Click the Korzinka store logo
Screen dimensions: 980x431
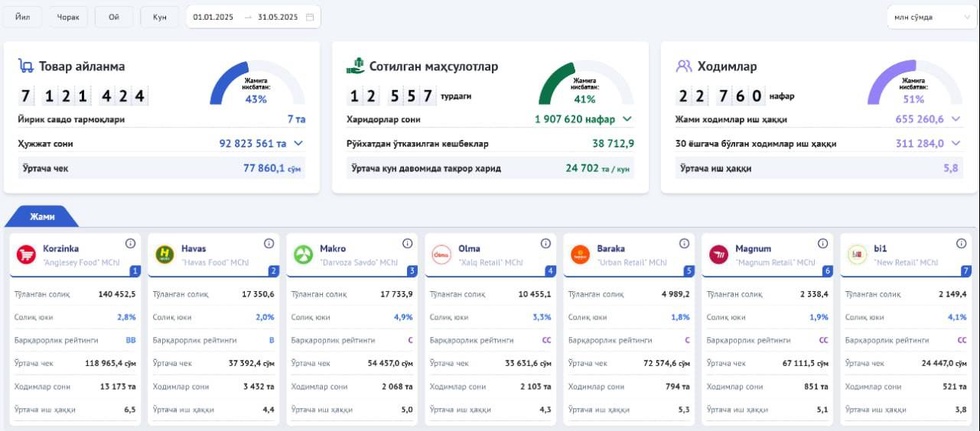(26, 254)
